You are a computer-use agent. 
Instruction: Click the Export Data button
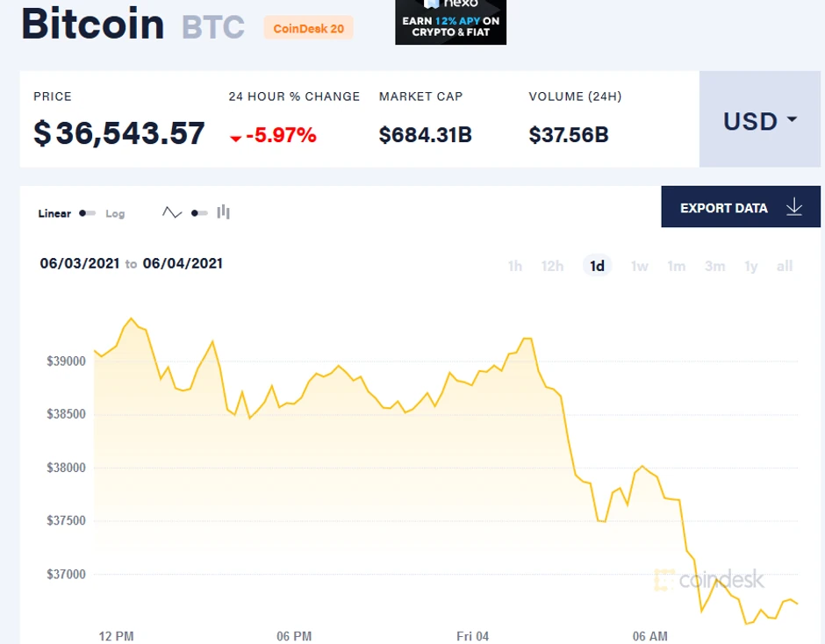coord(723,208)
